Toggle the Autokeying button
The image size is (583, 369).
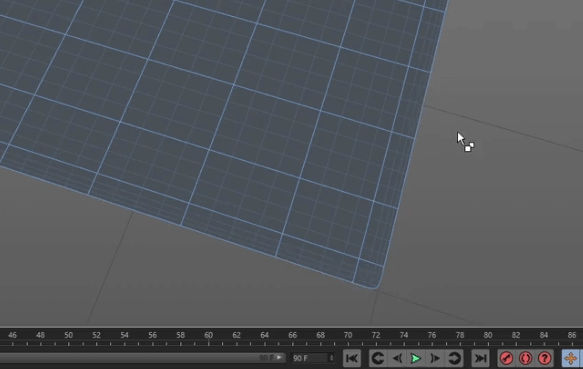(x=525, y=358)
